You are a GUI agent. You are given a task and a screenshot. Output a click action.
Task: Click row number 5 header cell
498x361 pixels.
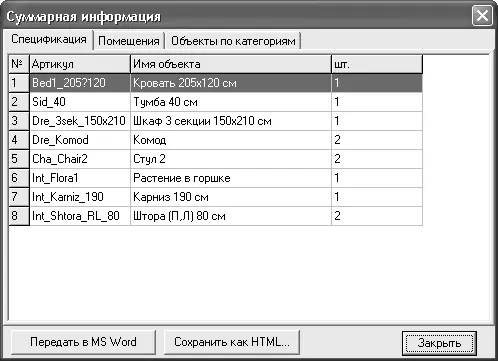click(19, 159)
